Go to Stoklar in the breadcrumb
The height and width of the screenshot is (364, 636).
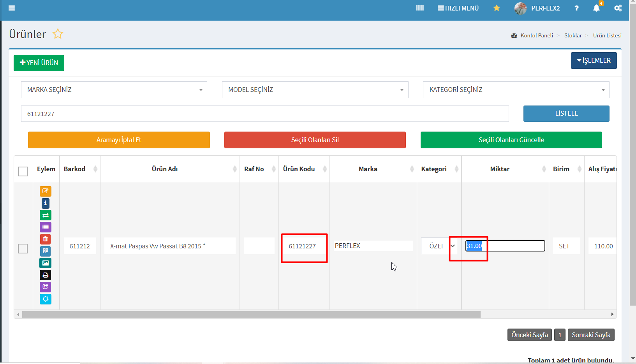pyautogui.click(x=573, y=35)
